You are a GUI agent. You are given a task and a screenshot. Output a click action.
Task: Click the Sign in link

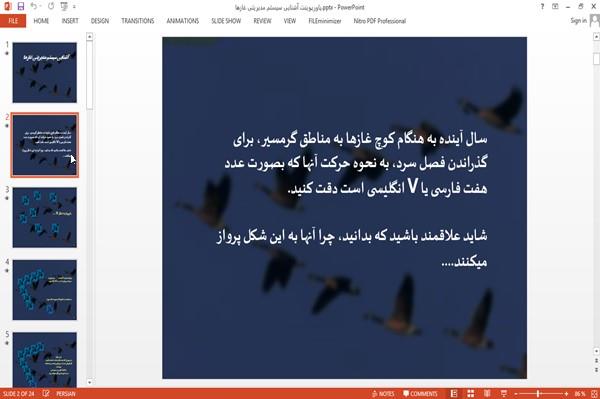[x=578, y=20]
